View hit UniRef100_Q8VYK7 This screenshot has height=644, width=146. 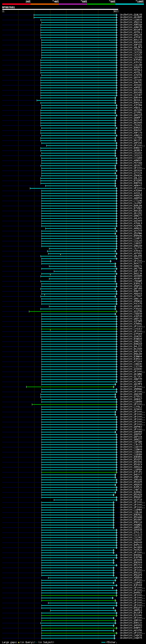tap(131, 77)
